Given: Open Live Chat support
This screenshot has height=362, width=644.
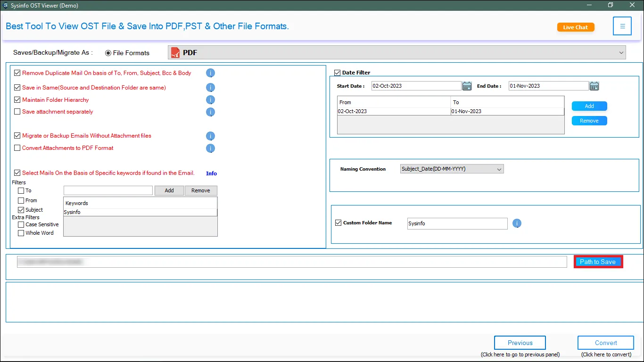Looking at the screenshot, I should click(x=575, y=27).
